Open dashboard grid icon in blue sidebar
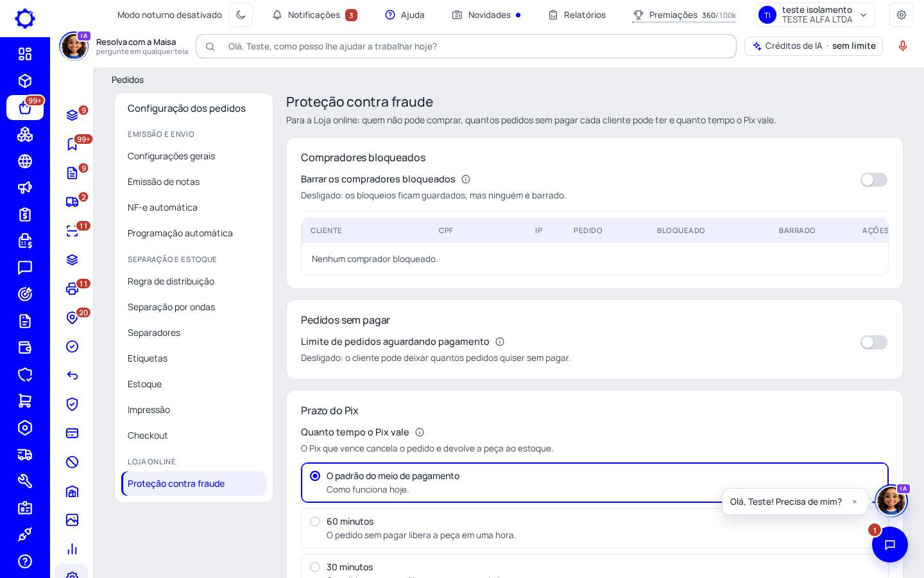The image size is (924, 578). point(25,54)
